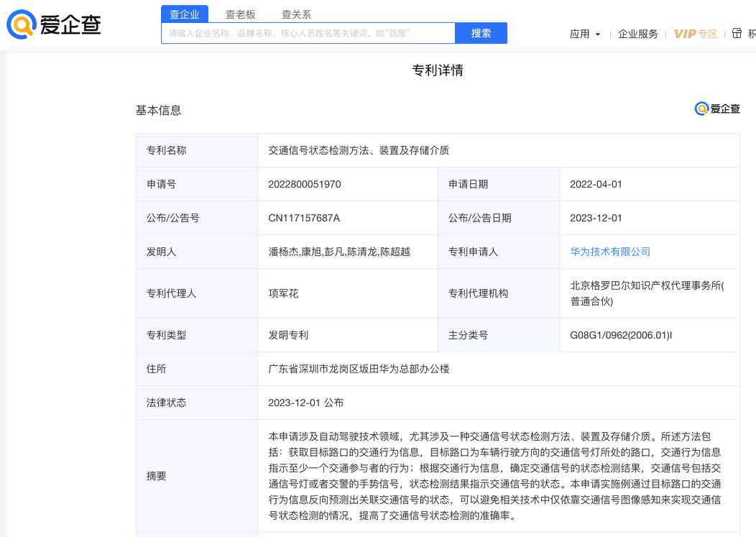Click 积分 in the top navigation
This screenshot has width=756, height=537.
click(x=752, y=33)
